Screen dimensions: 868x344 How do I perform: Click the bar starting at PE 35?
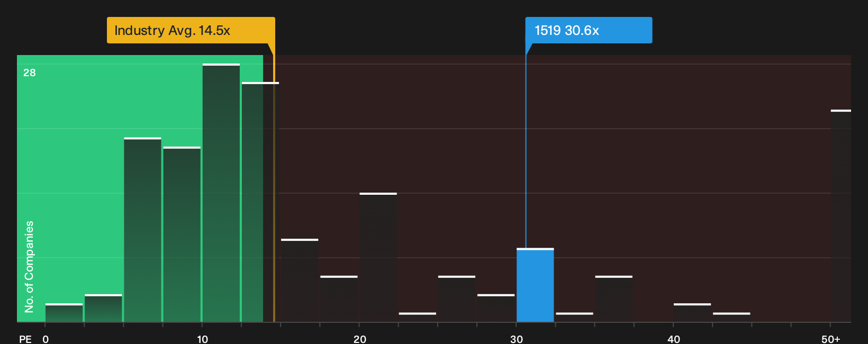click(x=613, y=299)
